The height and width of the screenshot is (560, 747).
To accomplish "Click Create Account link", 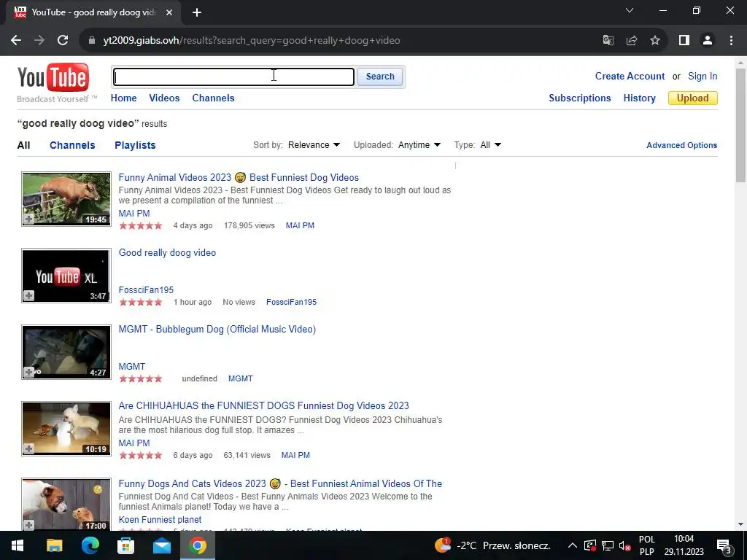I will (630, 76).
